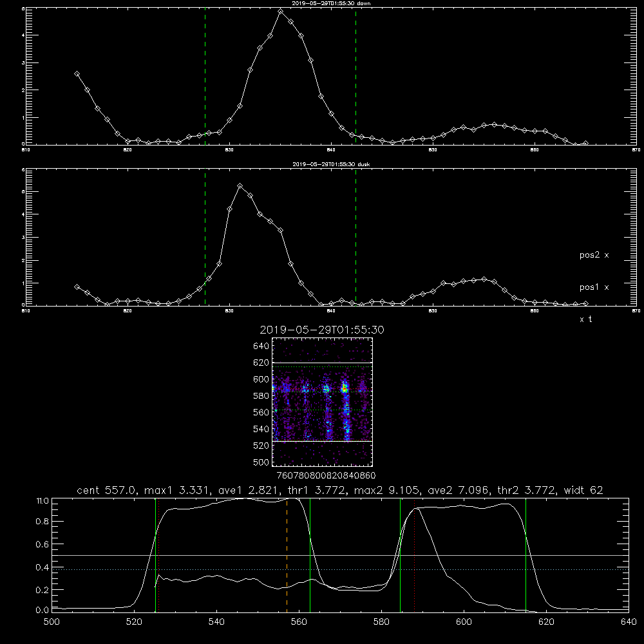Click the dusk plot title text
The image size is (644, 644).
[x=332, y=164]
